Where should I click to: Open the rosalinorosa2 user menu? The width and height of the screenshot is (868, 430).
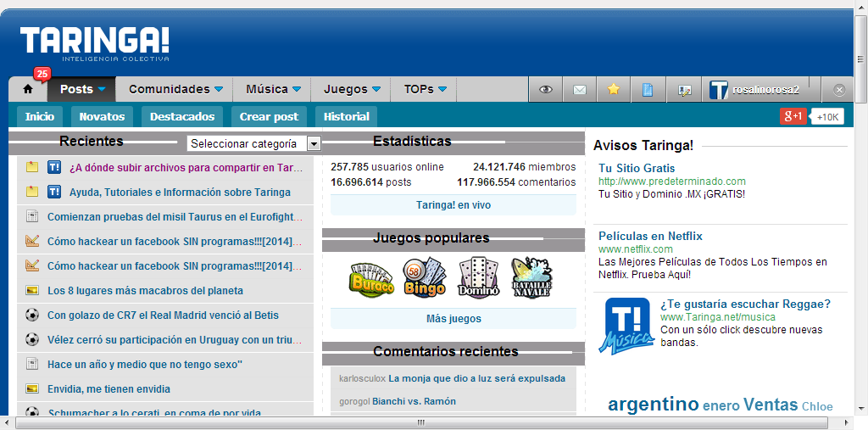pos(765,90)
